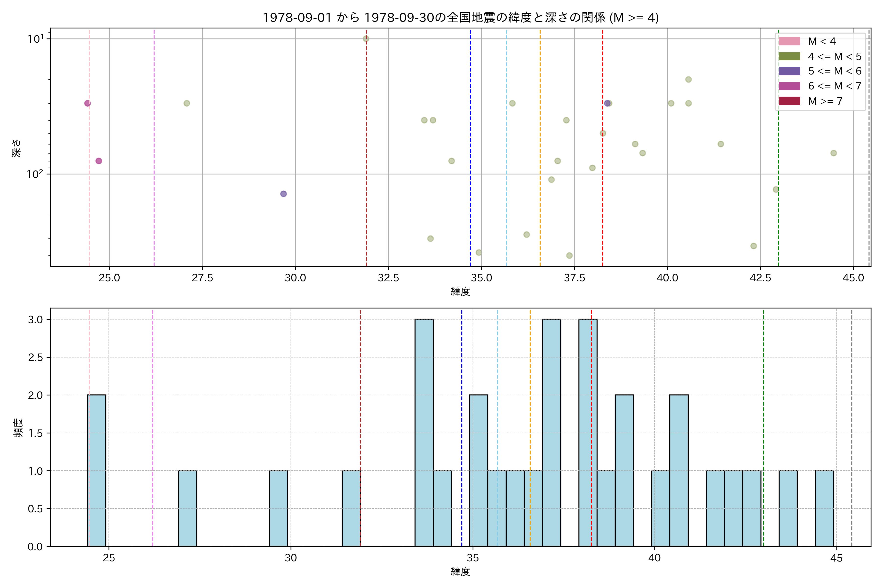Click the tallest histogram bar near latitude 33.7

click(x=424, y=433)
